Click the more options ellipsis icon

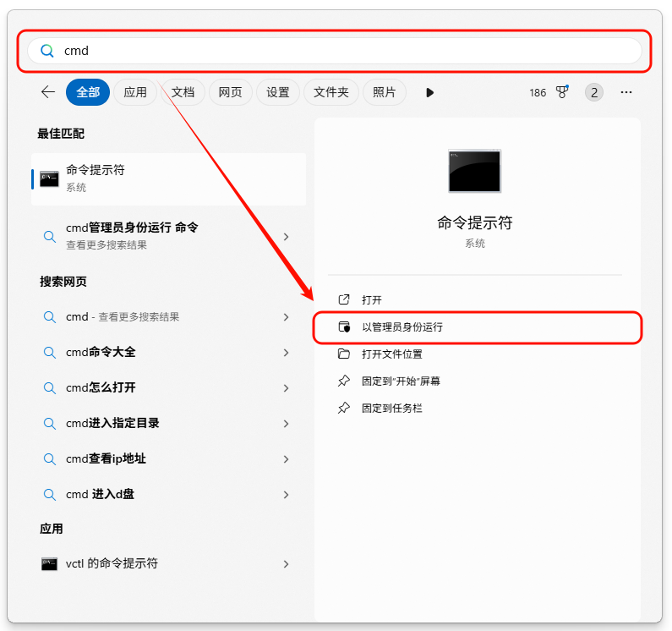[626, 92]
